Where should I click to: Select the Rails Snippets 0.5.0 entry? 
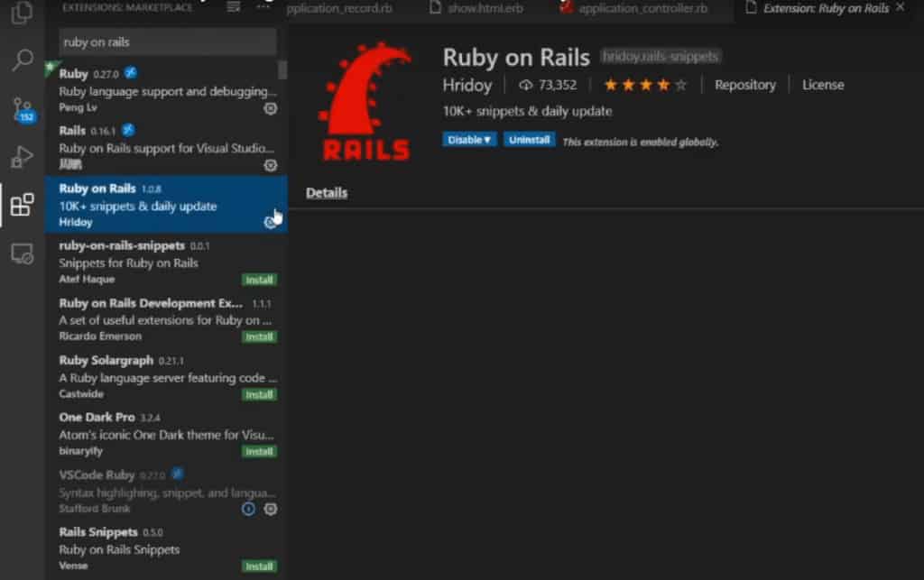166,548
